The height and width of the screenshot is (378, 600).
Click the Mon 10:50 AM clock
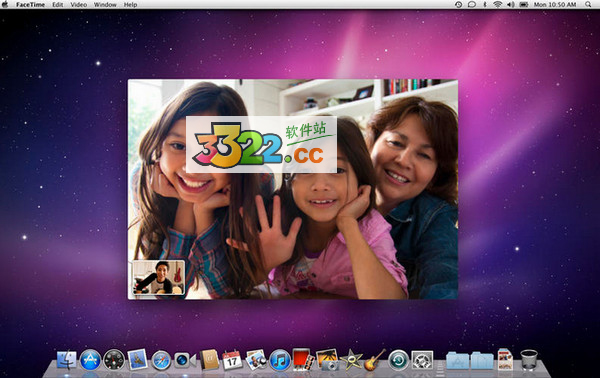(x=555, y=5)
